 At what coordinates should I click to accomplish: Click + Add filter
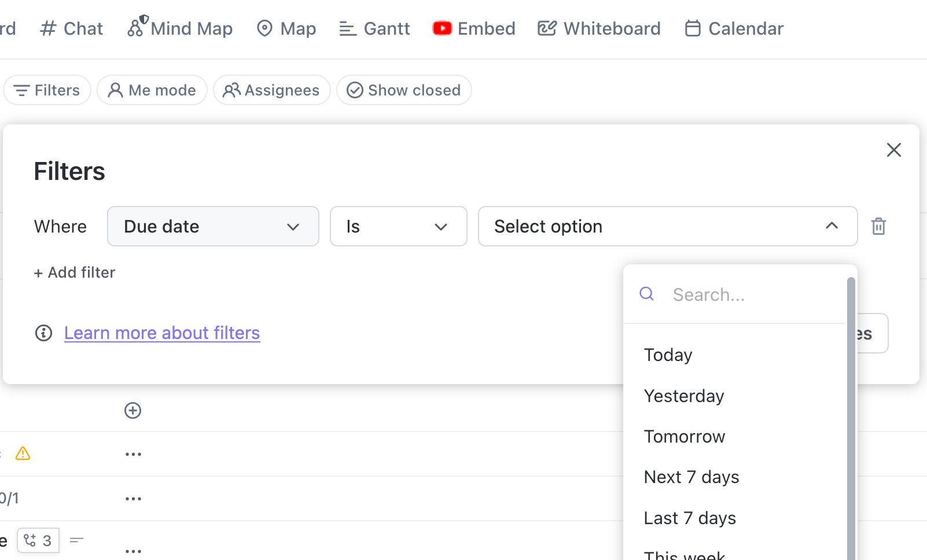coord(75,272)
